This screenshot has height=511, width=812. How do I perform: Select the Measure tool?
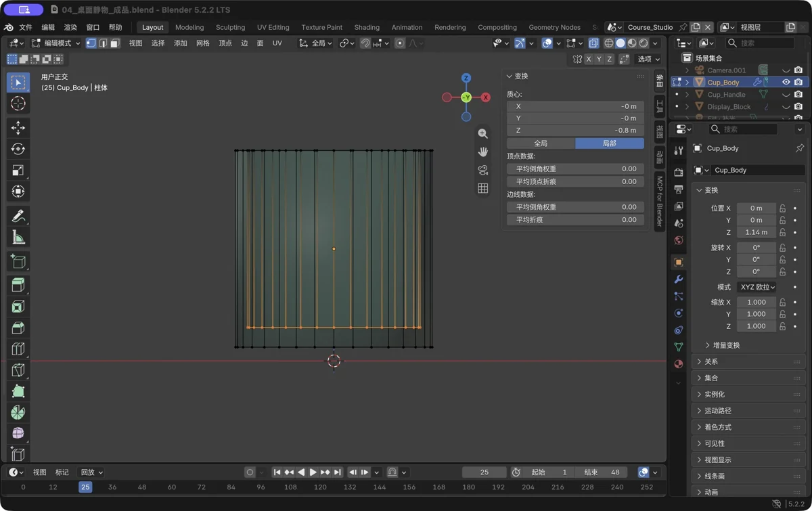coord(18,238)
